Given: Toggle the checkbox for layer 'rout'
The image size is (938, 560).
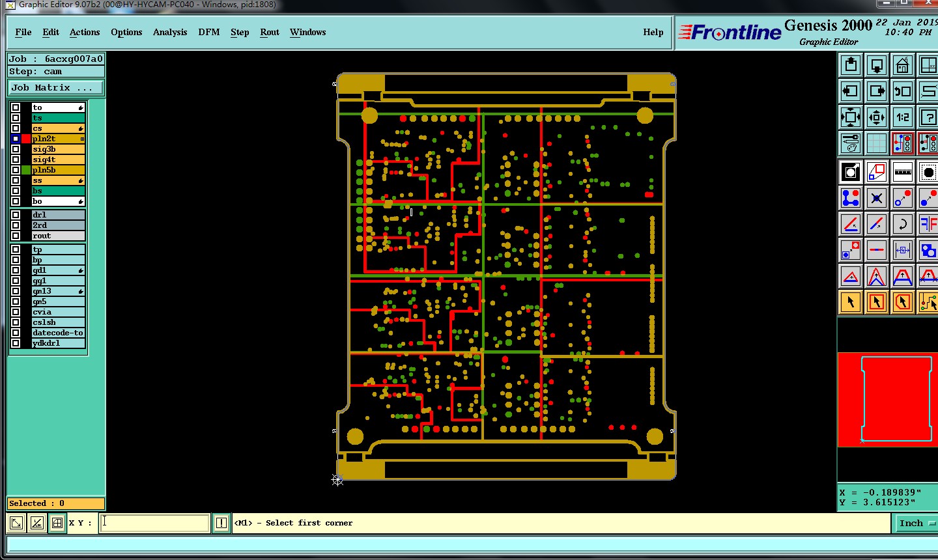Looking at the screenshot, I should (16, 236).
